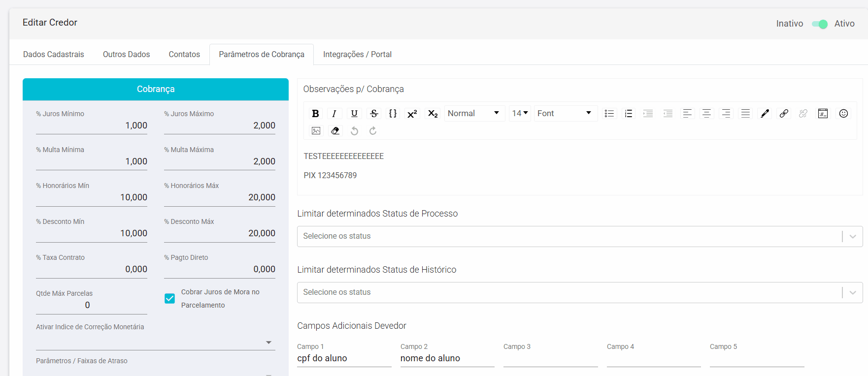Edit the % Honorários Máx field
Screen dimensions: 868x376
[x=220, y=198]
